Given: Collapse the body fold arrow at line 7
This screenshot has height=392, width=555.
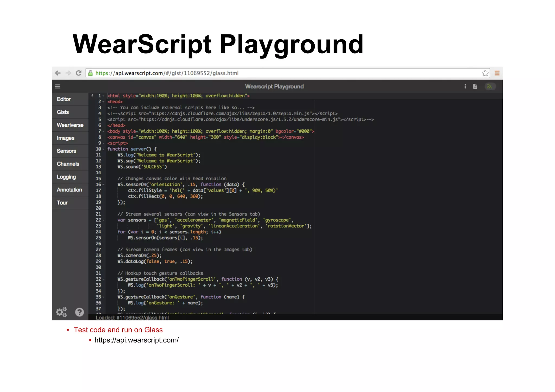Looking at the screenshot, I should pos(104,131).
